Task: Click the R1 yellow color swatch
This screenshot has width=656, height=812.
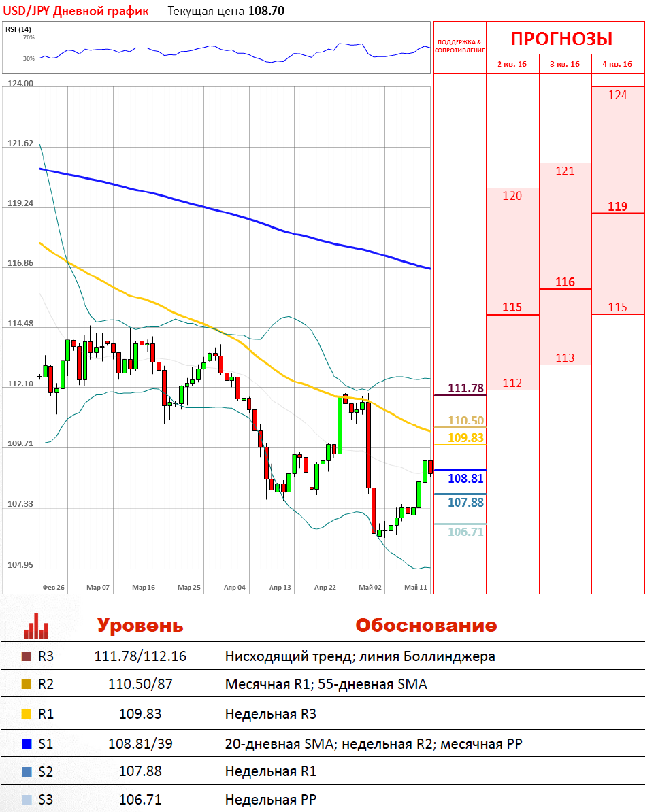Action: pos(27,714)
